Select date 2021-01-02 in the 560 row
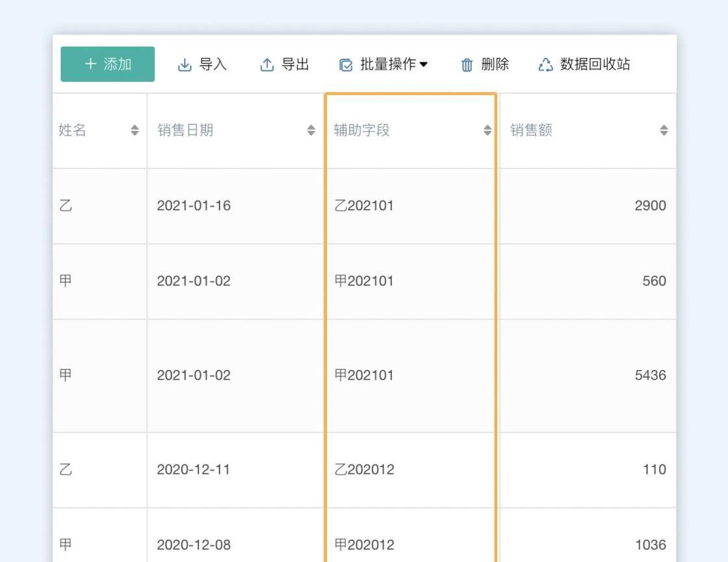 point(194,281)
